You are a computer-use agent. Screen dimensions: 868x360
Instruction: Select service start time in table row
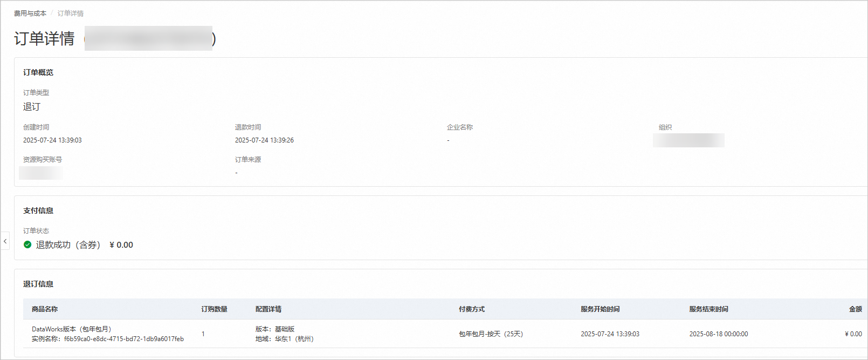[610, 334]
